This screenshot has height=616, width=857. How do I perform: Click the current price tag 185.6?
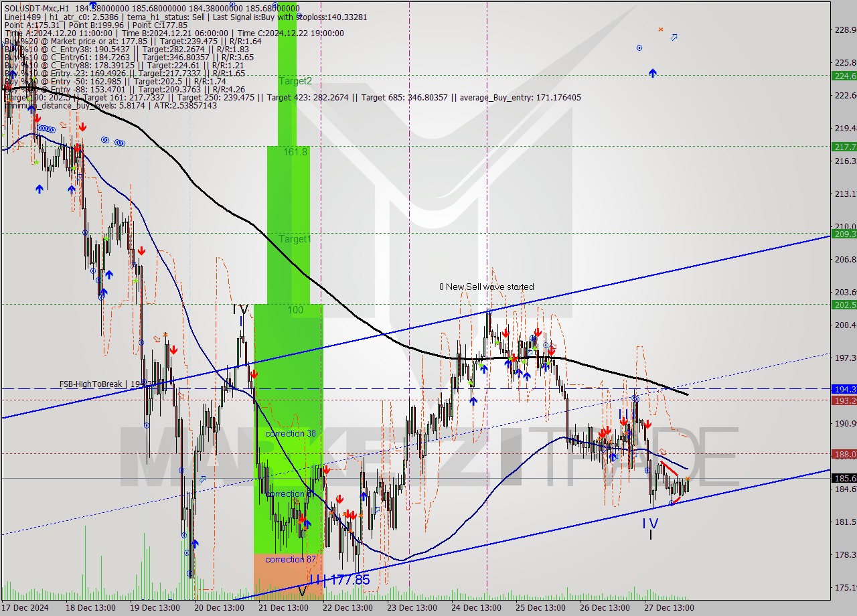coord(844,478)
